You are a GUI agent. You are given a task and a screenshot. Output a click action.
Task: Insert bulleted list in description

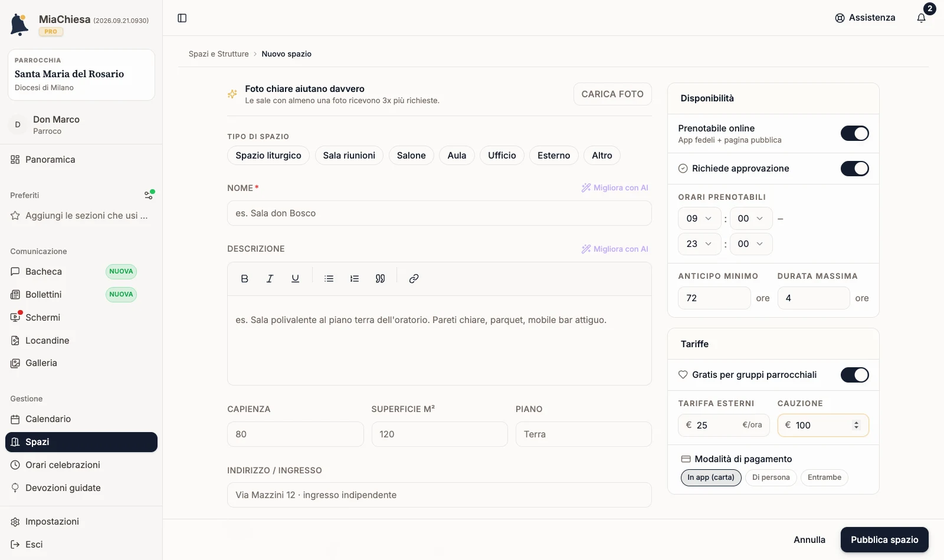click(329, 279)
